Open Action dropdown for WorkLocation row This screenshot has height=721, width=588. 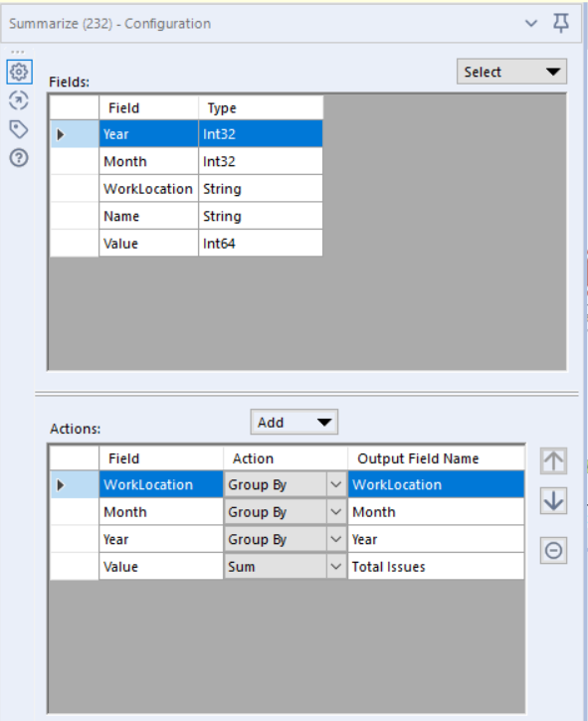[336, 484]
